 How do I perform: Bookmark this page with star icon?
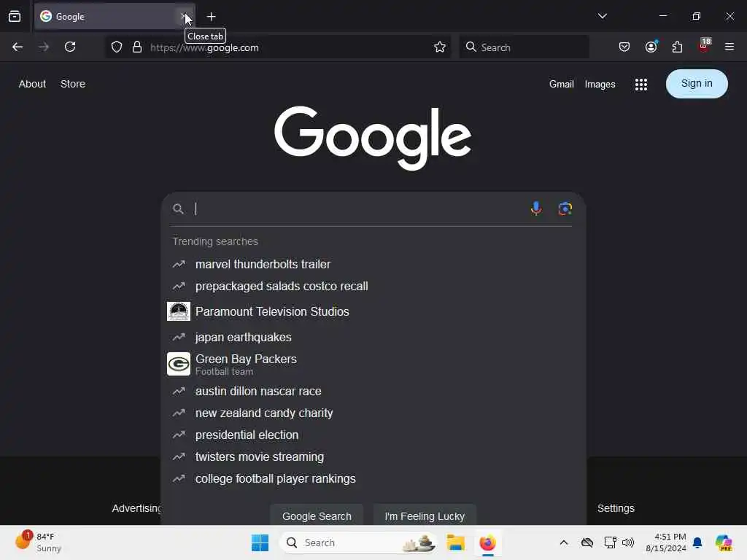coord(439,47)
